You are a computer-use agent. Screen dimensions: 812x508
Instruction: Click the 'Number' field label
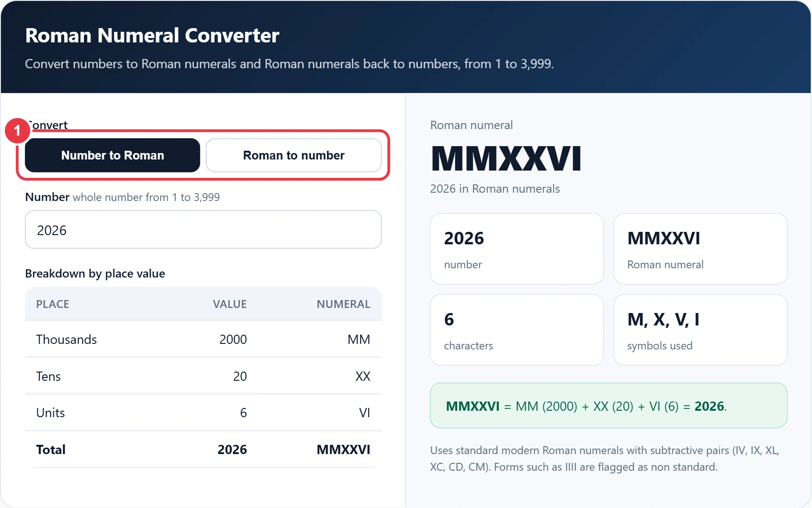pos(47,197)
